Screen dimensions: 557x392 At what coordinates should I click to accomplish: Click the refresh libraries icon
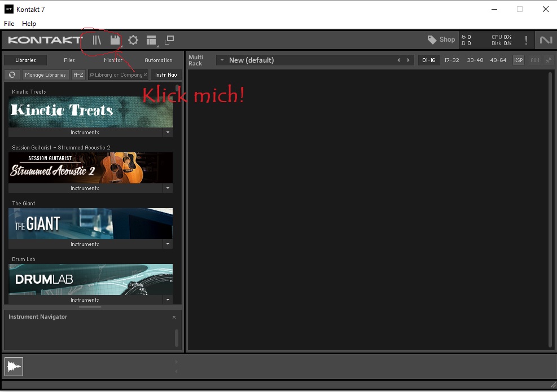pos(12,74)
